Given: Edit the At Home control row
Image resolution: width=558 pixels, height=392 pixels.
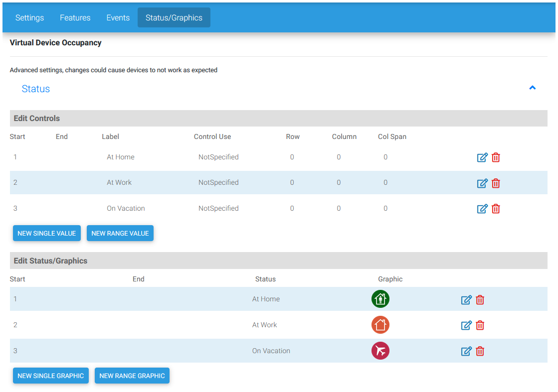Looking at the screenshot, I should [482, 157].
